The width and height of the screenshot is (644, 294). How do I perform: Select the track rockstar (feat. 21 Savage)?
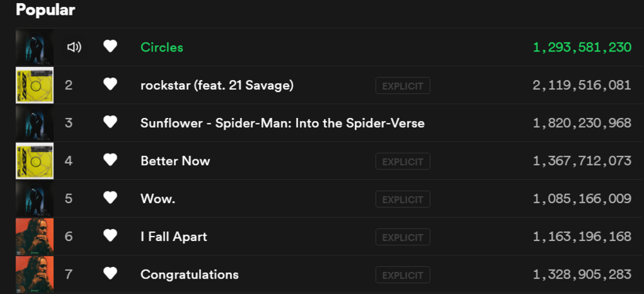click(217, 86)
